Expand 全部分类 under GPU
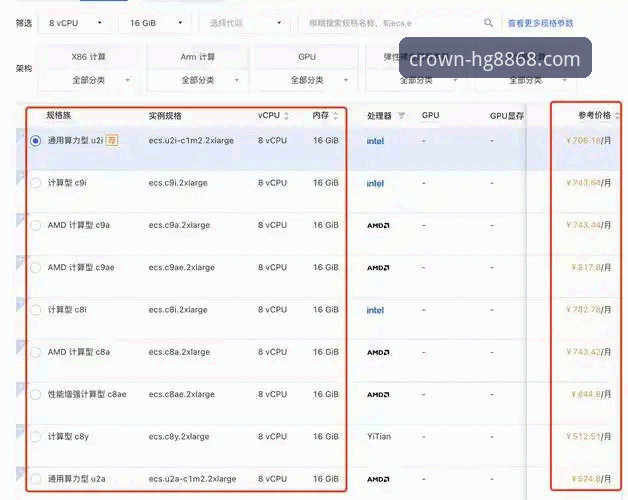This screenshot has height=500, width=628. [x=307, y=80]
